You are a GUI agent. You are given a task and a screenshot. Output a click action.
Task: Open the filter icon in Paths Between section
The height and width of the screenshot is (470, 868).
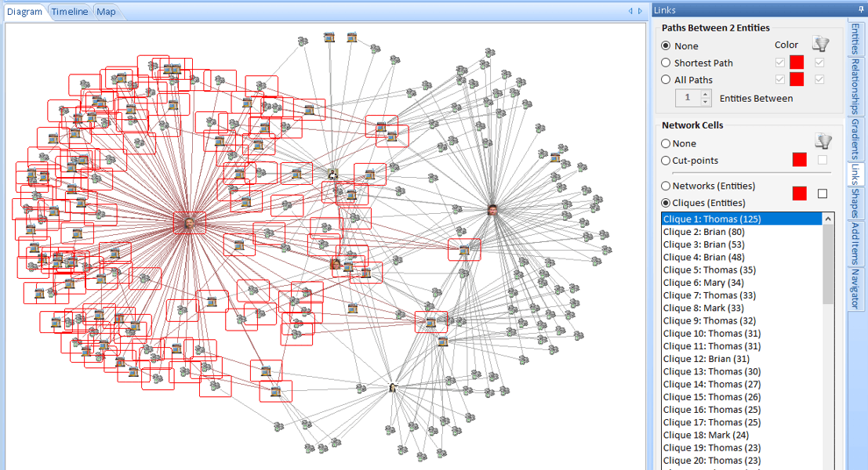coord(820,45)
